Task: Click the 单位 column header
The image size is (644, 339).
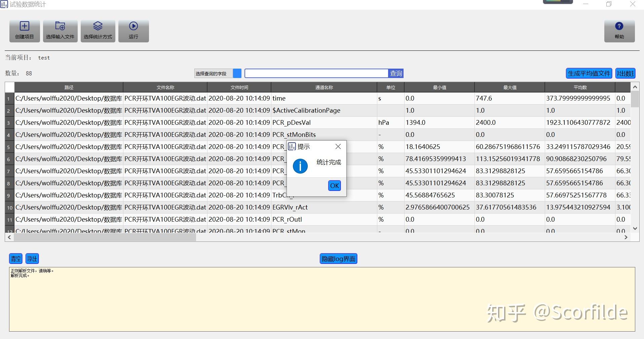Action: click(x=391, y=87)
